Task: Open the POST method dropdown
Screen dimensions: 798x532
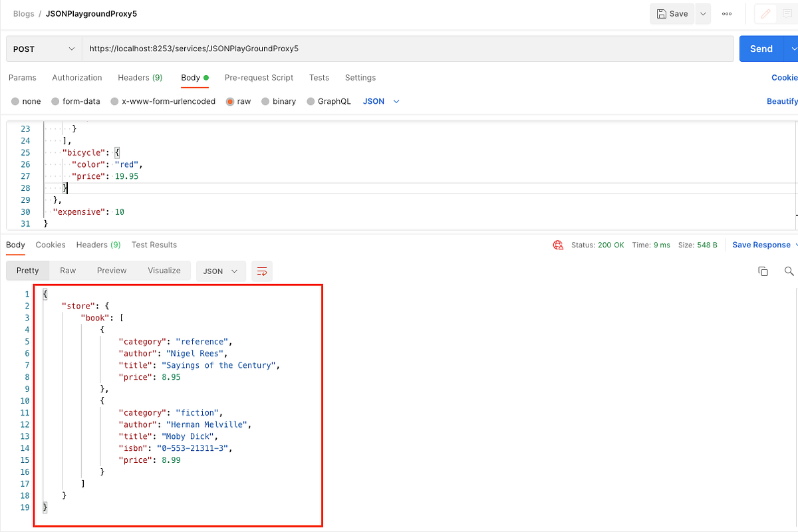Action: (x=43, y=49)
